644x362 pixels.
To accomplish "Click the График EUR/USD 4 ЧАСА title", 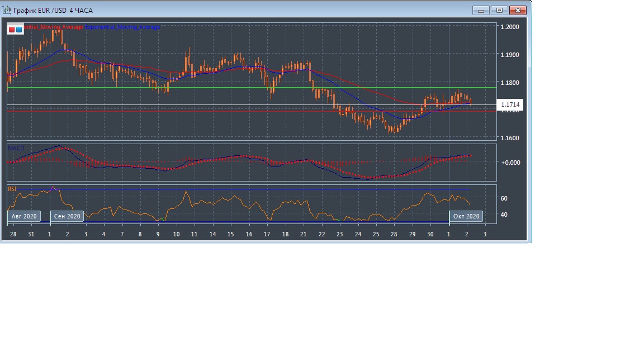I will coord(53,10).
